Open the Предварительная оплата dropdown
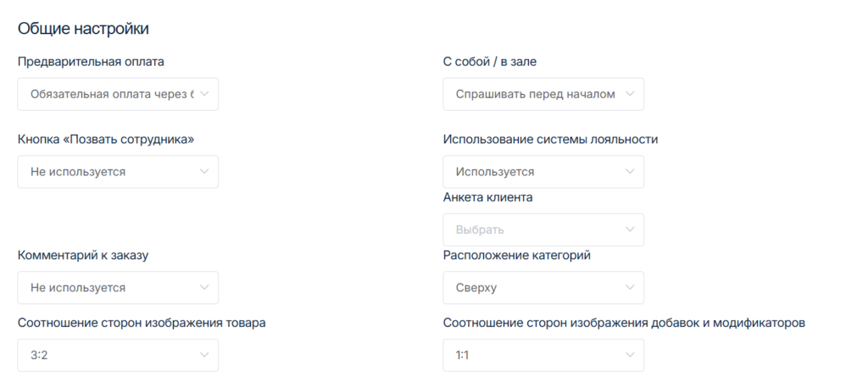 pos(110,94)
